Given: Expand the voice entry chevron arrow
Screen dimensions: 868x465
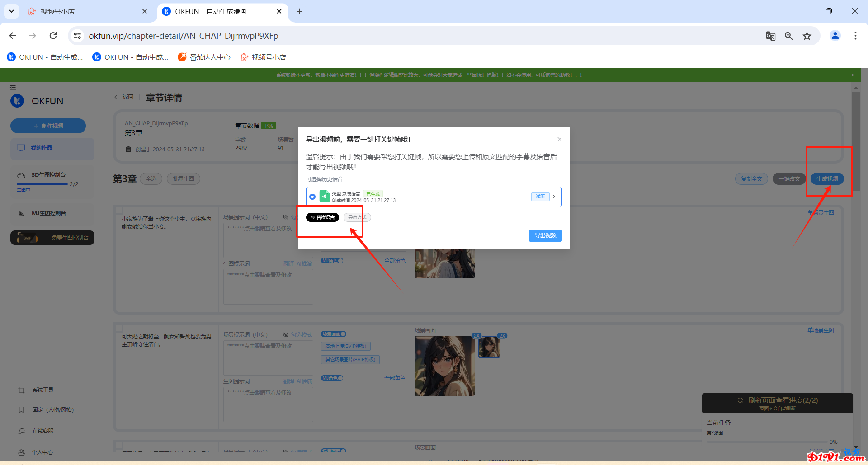Looking at the screenshot, I should coord(554,197).
